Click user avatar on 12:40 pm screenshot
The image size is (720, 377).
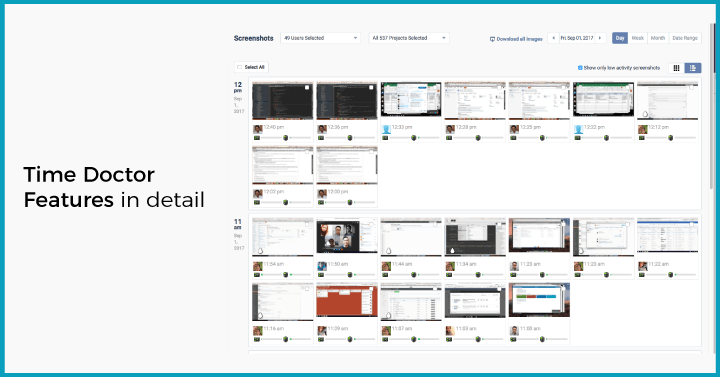258,129
